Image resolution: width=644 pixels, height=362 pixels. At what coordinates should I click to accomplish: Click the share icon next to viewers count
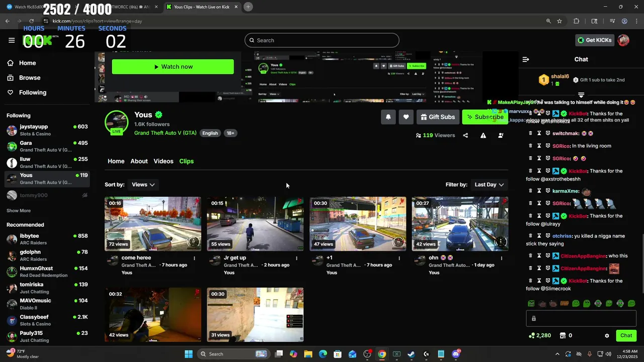click(x=465, y=135)
